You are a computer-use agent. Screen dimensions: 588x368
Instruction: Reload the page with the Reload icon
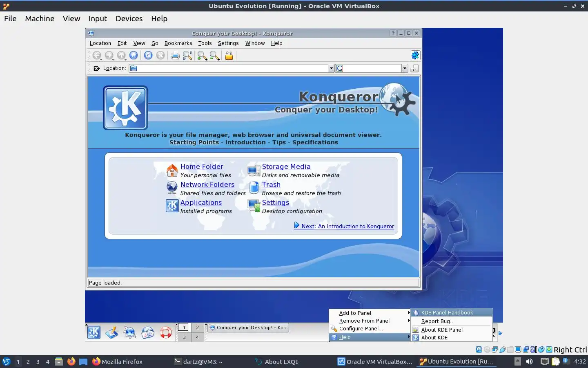[148, 56]
